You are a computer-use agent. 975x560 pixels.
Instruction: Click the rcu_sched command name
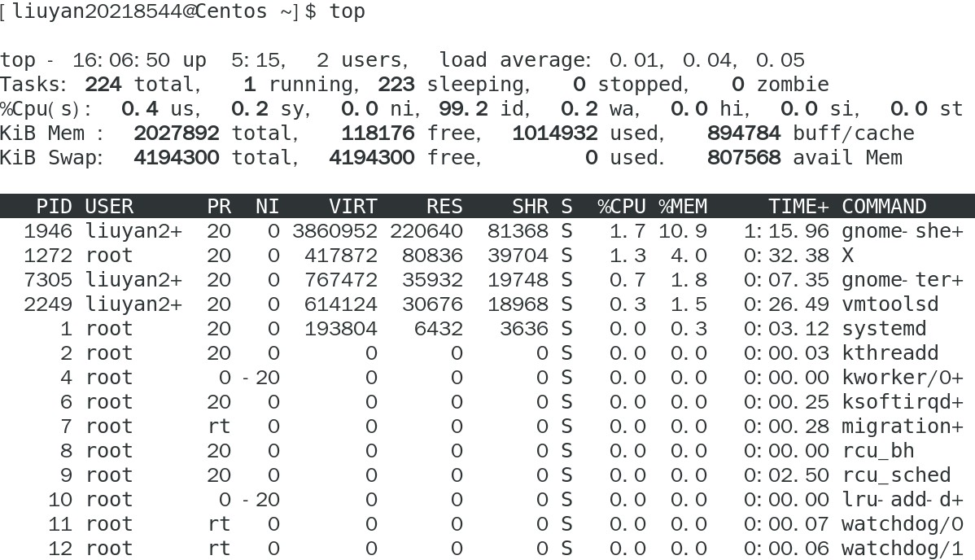(x=896, y=475)
